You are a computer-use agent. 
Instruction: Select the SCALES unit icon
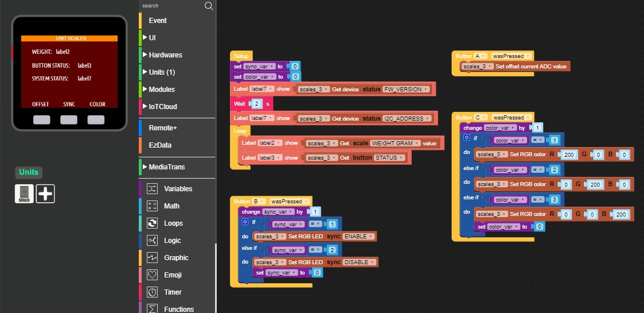point(24,194)
